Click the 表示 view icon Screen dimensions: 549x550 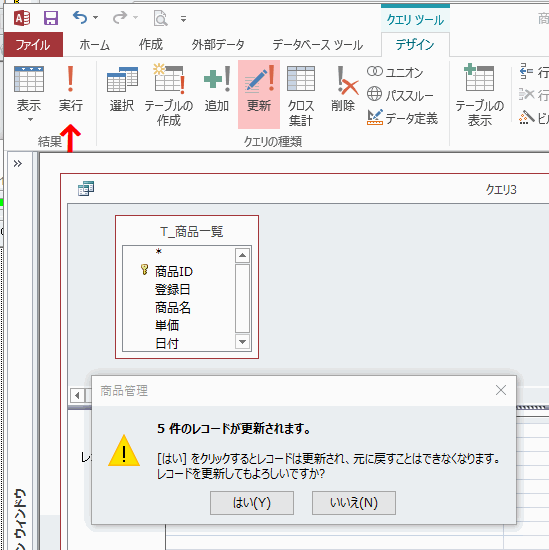click(x=29, y=79)
